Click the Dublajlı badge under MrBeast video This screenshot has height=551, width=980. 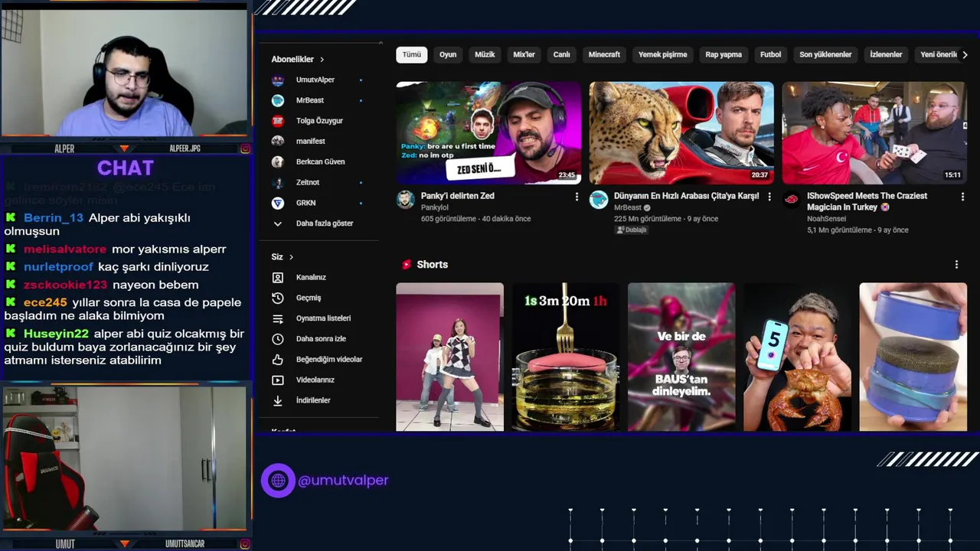coord(632,230)
